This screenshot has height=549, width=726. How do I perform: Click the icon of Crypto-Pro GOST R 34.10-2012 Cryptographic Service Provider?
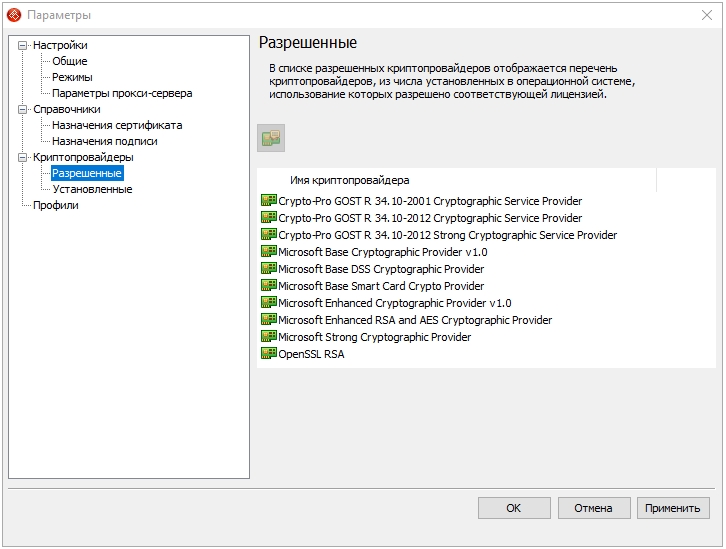(269, 218)
